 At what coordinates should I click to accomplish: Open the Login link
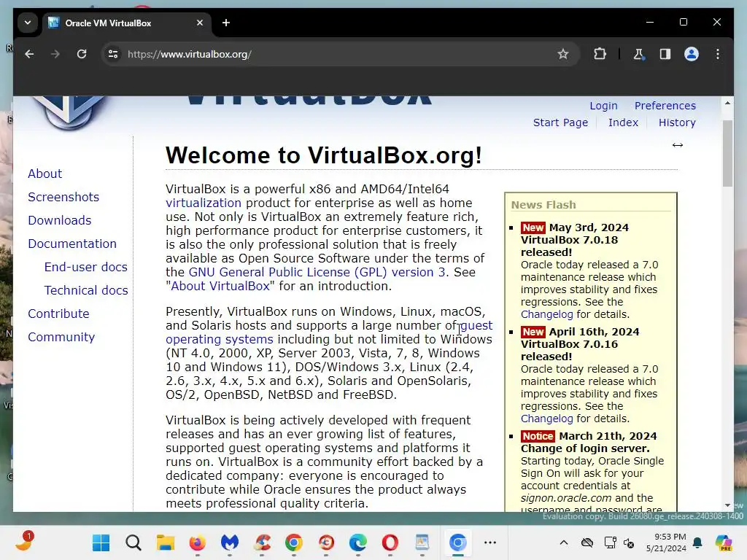point(603,106)
